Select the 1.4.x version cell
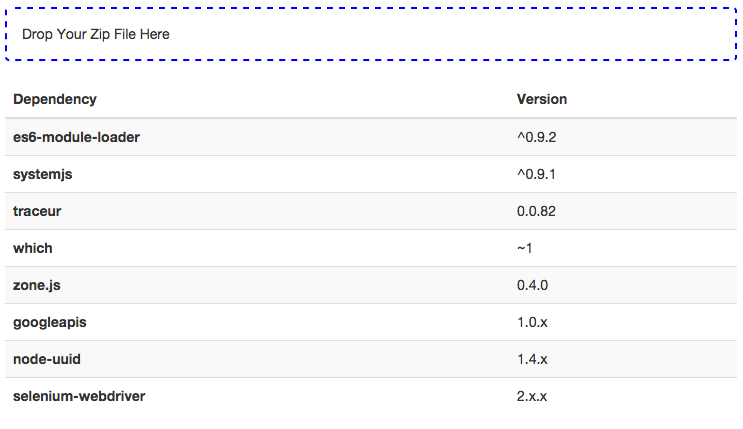This screenshot has width=743, height=429. point(532,359)
